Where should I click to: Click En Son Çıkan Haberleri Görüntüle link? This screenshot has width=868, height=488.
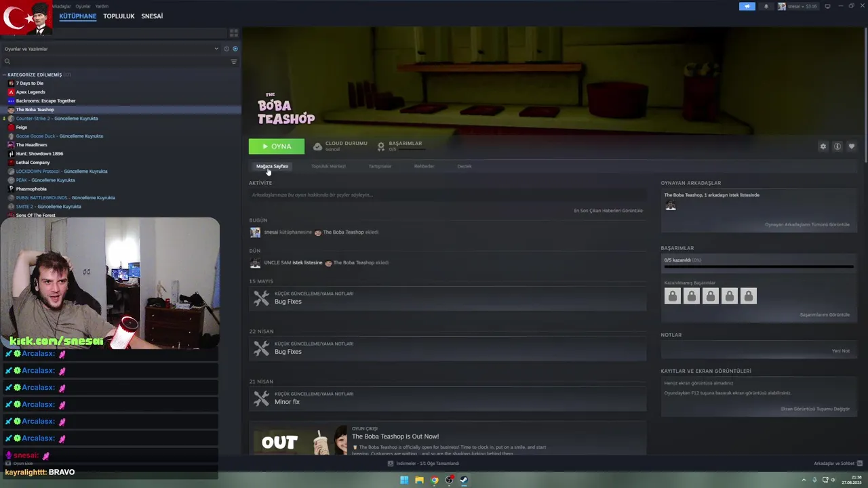[608, 211]
